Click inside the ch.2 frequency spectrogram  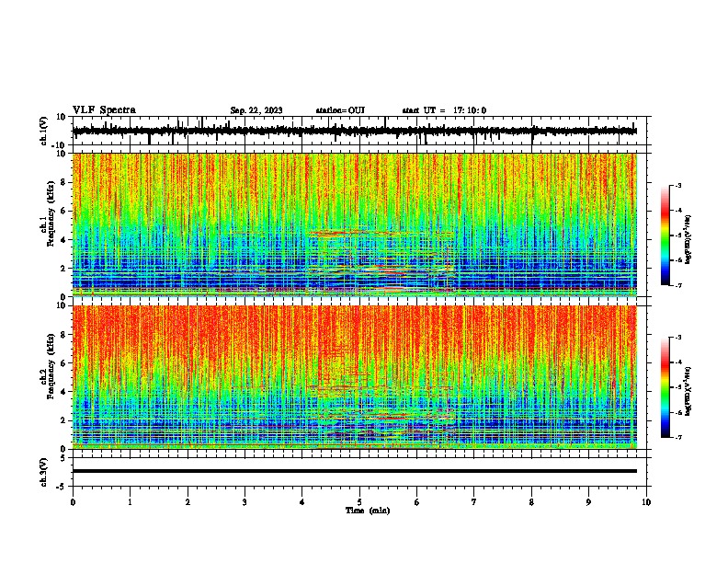(355, 377)
